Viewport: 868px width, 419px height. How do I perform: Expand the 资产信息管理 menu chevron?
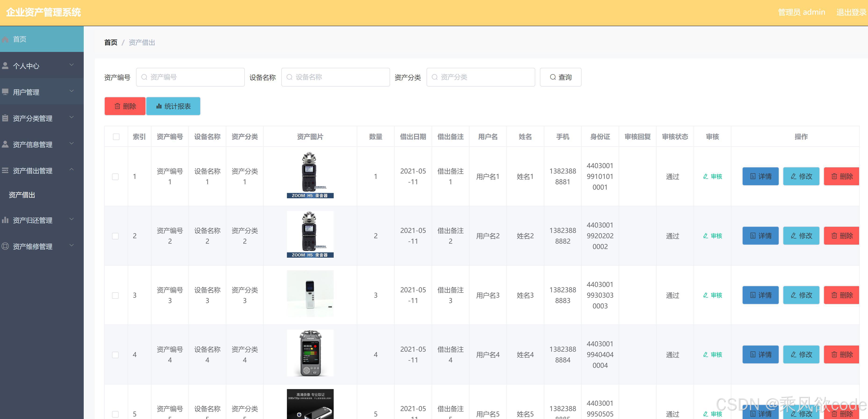tap(71, 144)
